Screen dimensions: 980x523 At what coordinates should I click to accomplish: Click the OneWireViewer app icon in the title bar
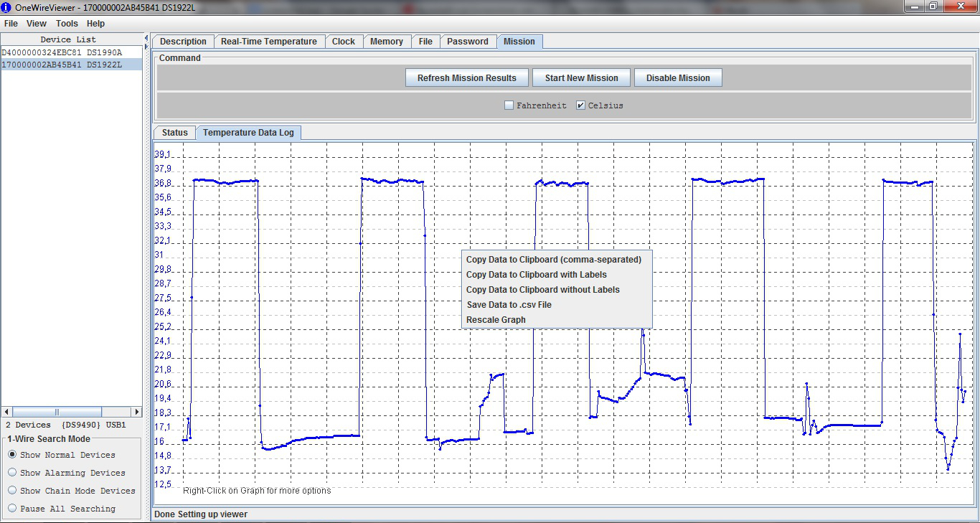(6, 7)
